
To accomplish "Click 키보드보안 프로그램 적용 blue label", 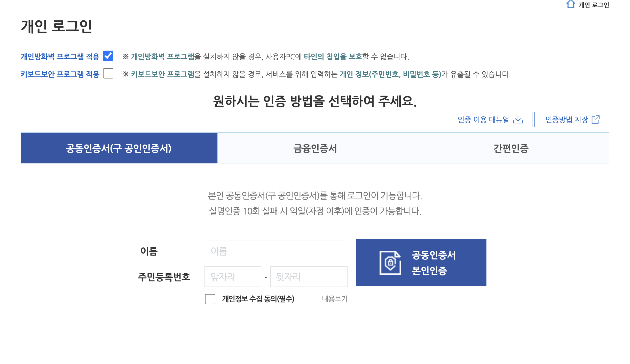I will coord(60,74).
